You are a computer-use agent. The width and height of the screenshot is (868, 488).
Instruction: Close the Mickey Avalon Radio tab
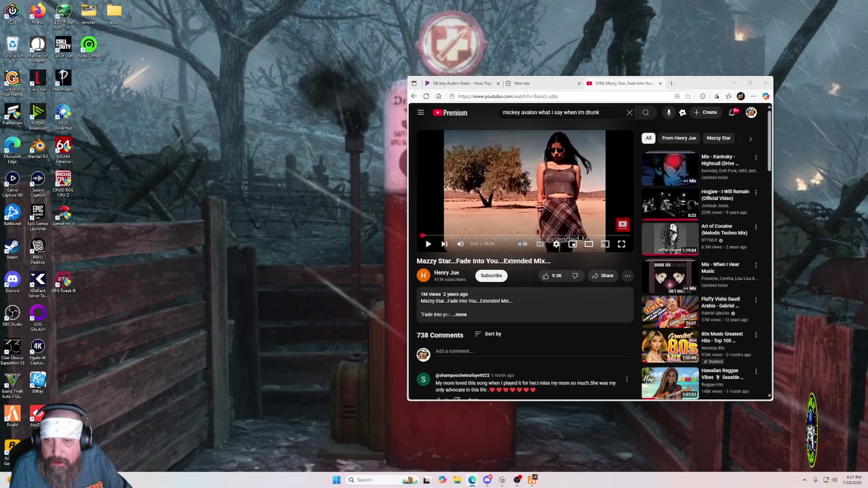point(498,83)
